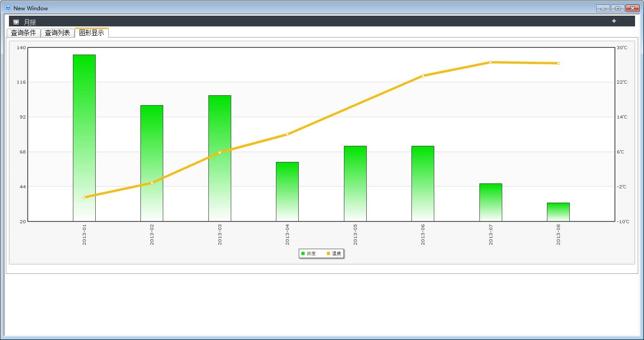Click the -10℃ label on right axis

[623, 221]
